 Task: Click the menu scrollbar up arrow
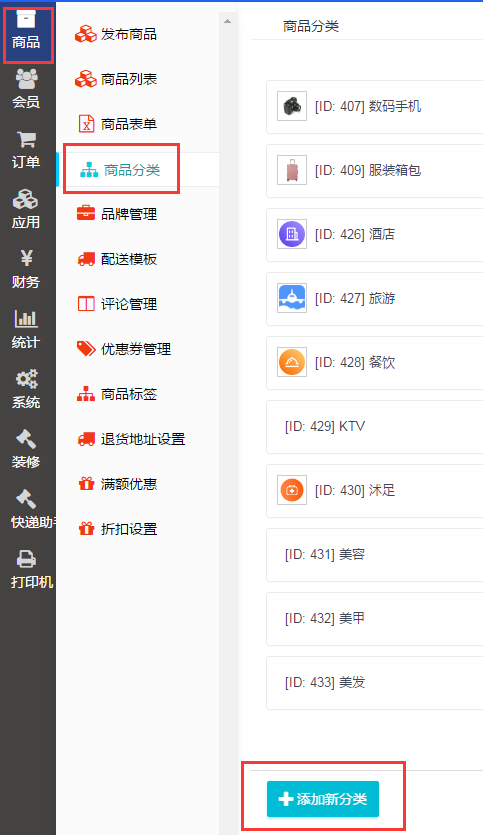point(227,21)
